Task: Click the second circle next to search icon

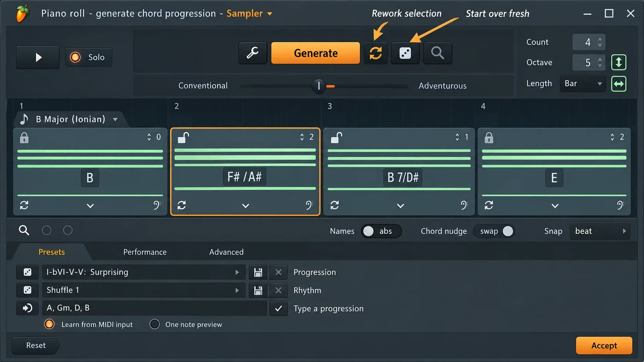Action: [68, 230]
